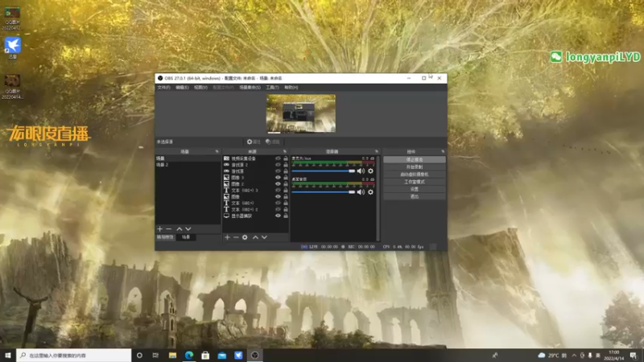The height and width of the screenshot is (362, 644).
Task: Click the Windows taskbar search box
Action: point(74,356)
